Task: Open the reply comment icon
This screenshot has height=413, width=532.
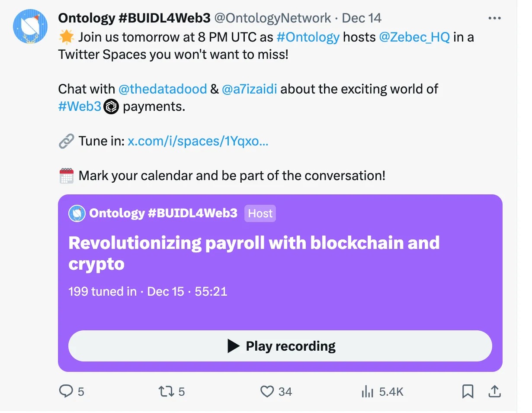Action: pyautogui.click(x=66, y=391)
